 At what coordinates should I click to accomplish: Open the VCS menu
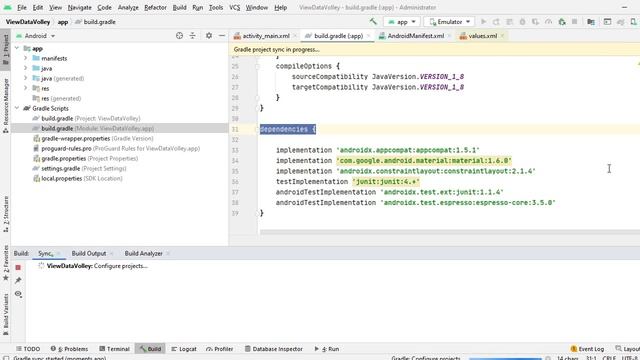click(234, 7)
